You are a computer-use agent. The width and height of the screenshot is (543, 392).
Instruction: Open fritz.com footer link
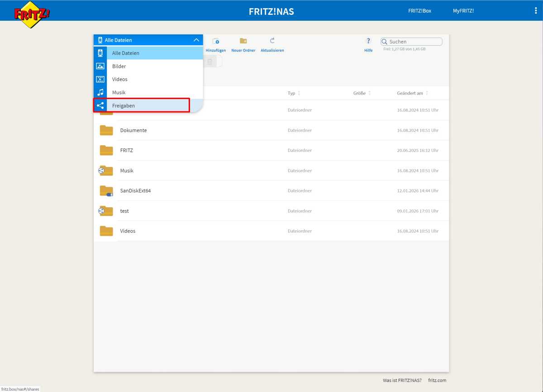[437, 380]
